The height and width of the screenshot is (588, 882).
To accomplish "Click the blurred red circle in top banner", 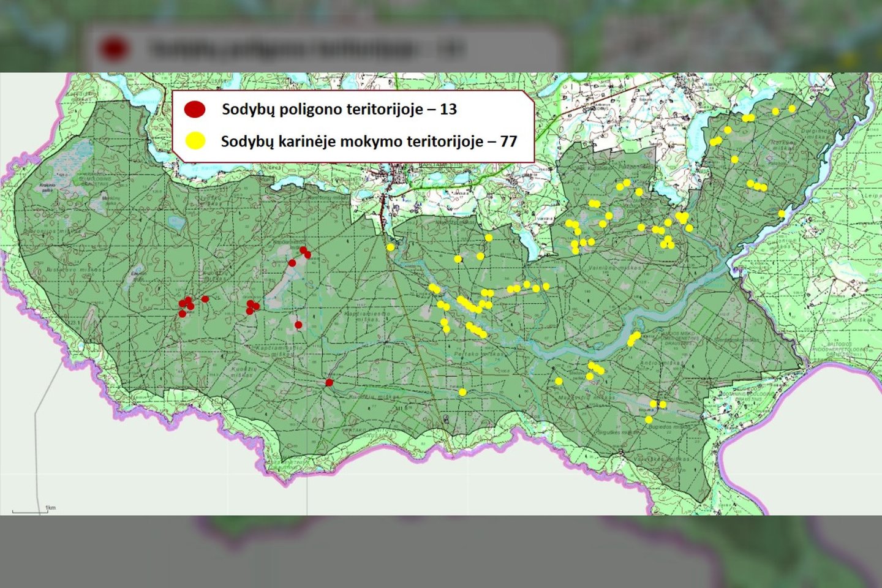I will pyautogui.click(x=114, y=48).
